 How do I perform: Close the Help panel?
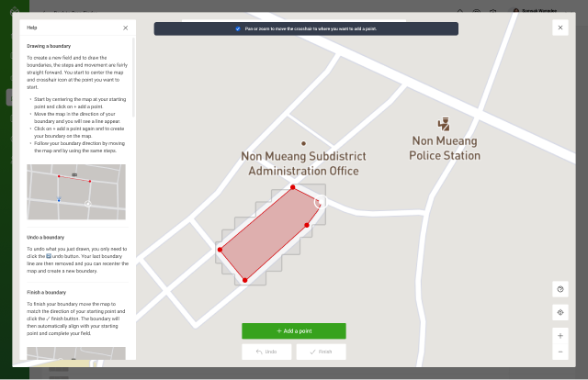125,28
